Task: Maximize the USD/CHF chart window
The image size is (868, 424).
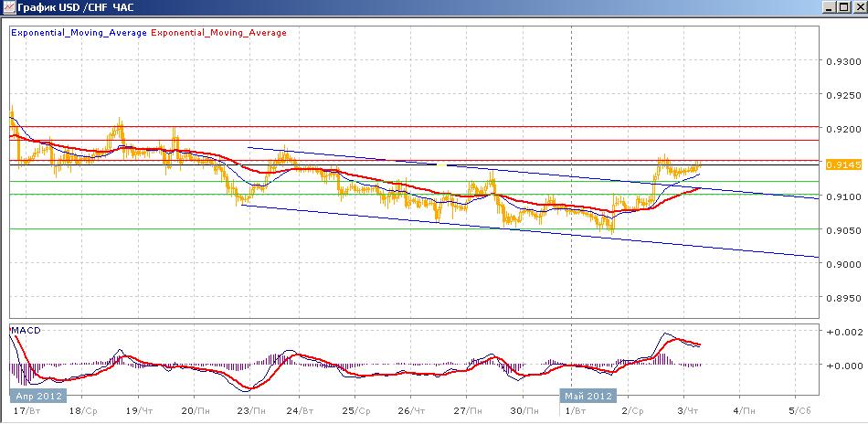Action: pos(842,7)
